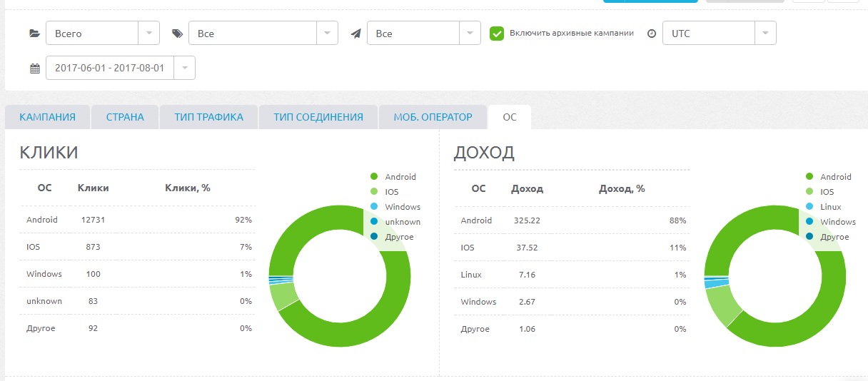The width and height of the screenshot is (868, 381).
Task: Select the Android row in the Клики table
Action: (136, 220)
